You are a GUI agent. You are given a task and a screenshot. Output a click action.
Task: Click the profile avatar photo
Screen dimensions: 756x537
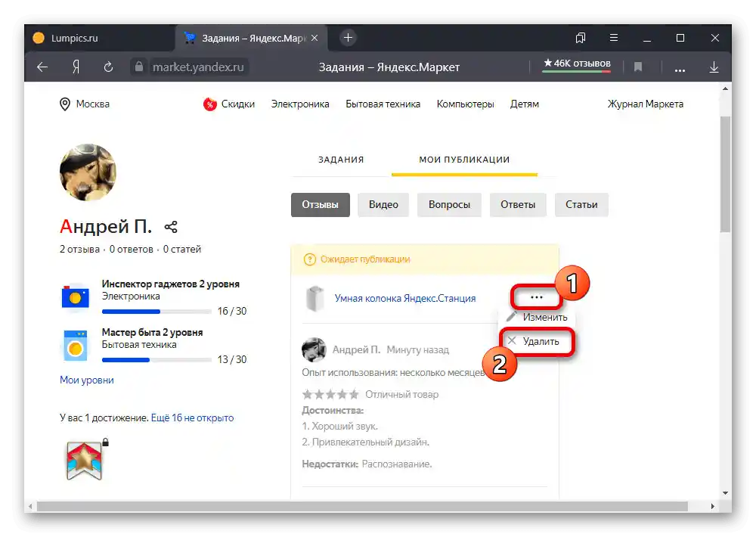(88, 172)
